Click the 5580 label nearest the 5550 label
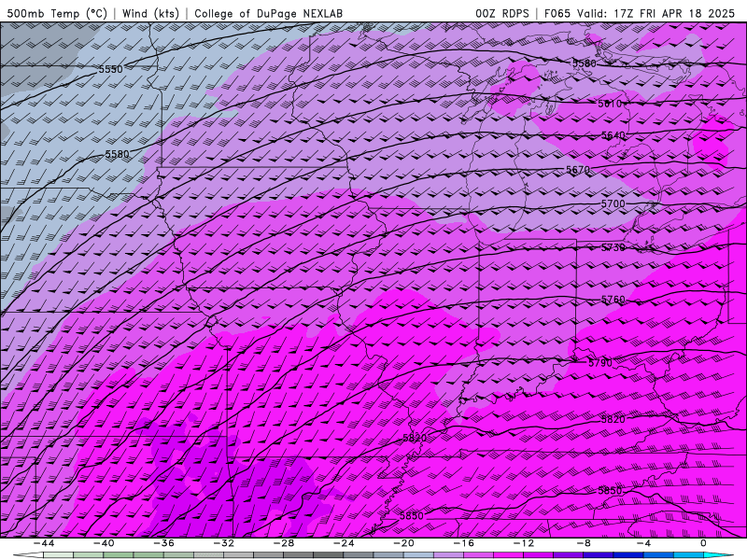This screenshot has height=560, width=747. (117, 154)
